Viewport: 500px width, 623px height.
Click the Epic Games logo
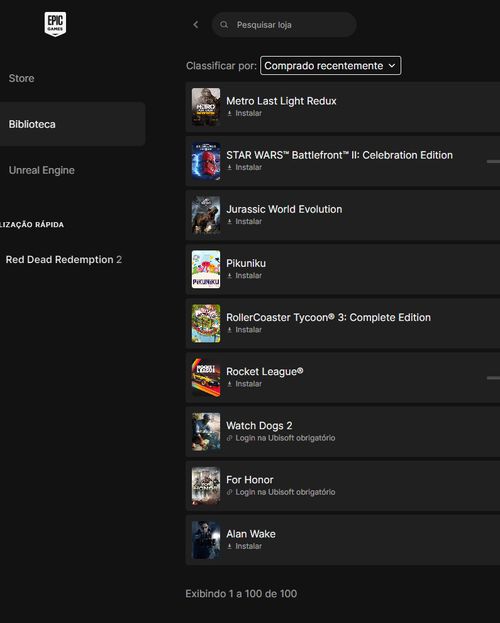coord(55,24)
